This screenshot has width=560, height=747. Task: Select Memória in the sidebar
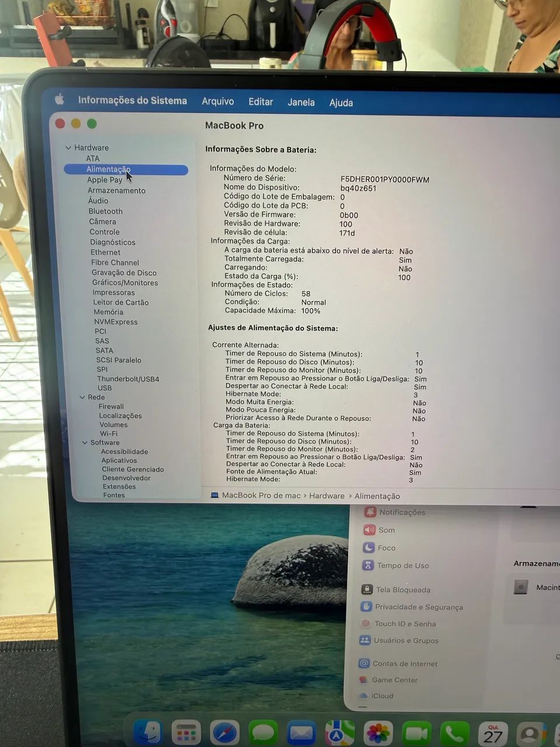(x=108, y=312)
